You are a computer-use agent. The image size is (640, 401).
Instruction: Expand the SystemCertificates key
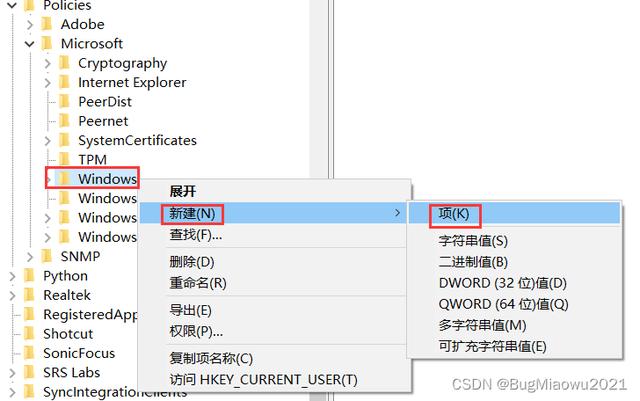48,141
